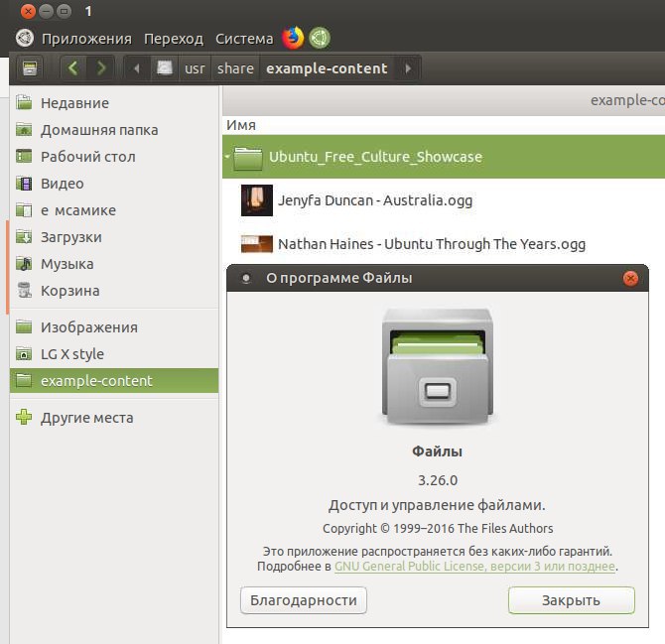Click the Nathan Haines file thumbnail
The width and height of the screenshot is (665, 644).
click(x=257, y=244)
